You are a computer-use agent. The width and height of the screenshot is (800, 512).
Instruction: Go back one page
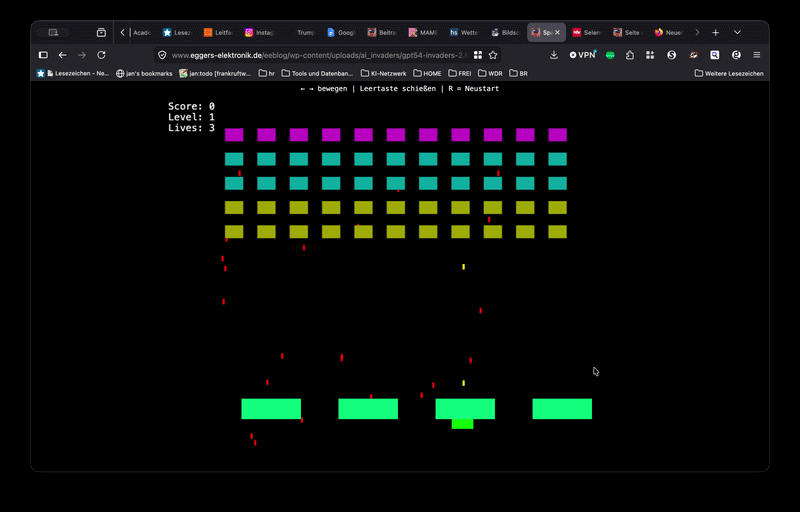[62, 55]
